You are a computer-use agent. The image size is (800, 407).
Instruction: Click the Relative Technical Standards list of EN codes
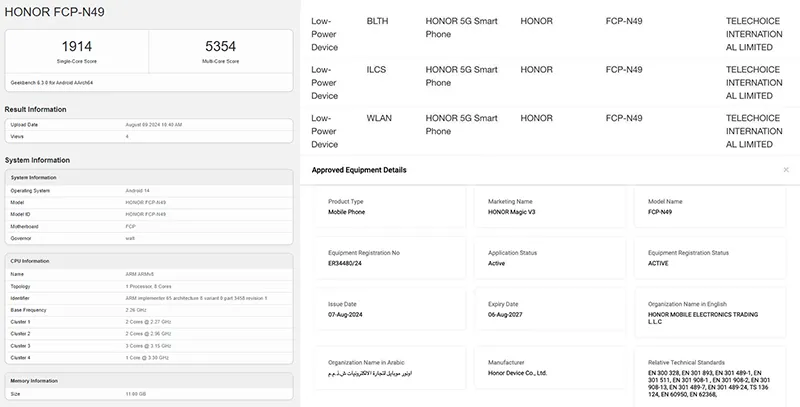click(709, 384)
